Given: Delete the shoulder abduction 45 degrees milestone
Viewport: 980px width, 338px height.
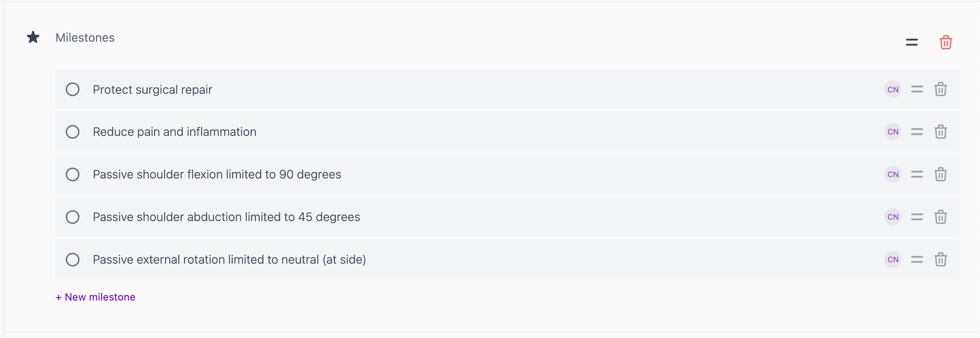Looking at the screenshot, I should pos(940,217).
